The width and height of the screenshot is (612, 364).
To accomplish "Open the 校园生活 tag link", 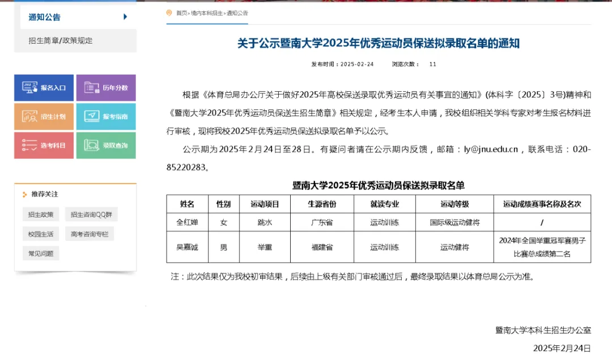I will (x=41, y=234).
